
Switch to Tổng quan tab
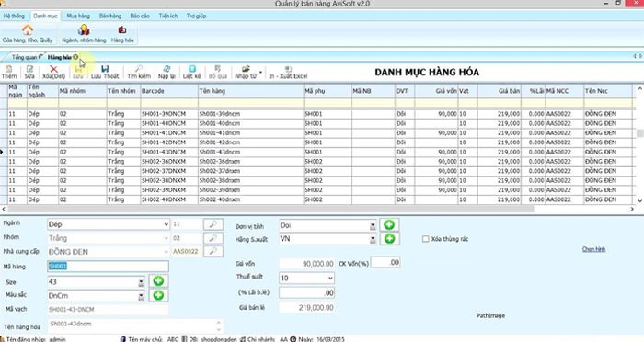coord(24,57)
